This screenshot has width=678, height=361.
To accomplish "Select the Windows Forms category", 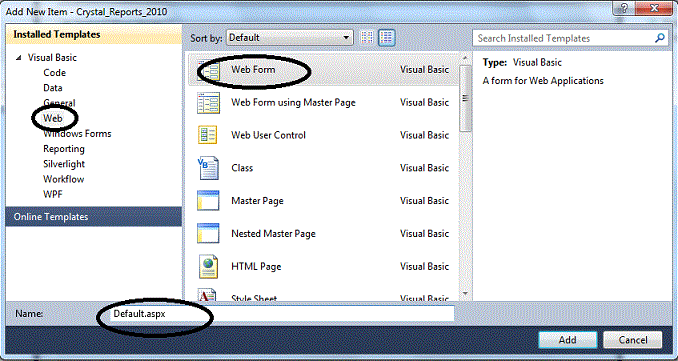I will click(x=77, y=134).
